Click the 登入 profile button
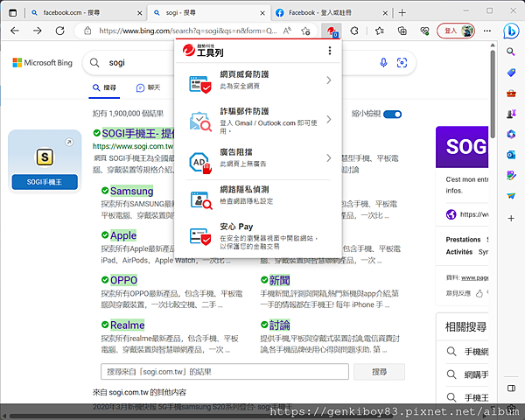Image resolution: width=525 pixels, height=420 pixels. (x=456, y=31)
